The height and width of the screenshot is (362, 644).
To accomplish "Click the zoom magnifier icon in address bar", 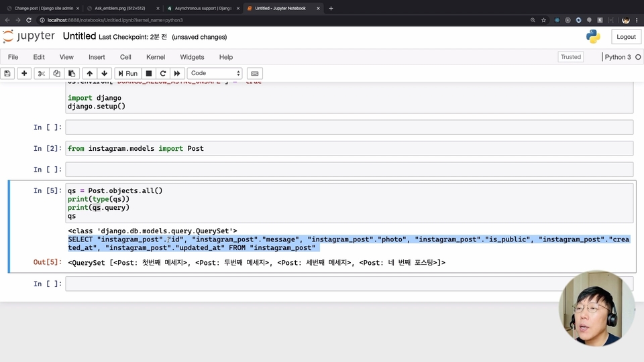I will (533, 20).
